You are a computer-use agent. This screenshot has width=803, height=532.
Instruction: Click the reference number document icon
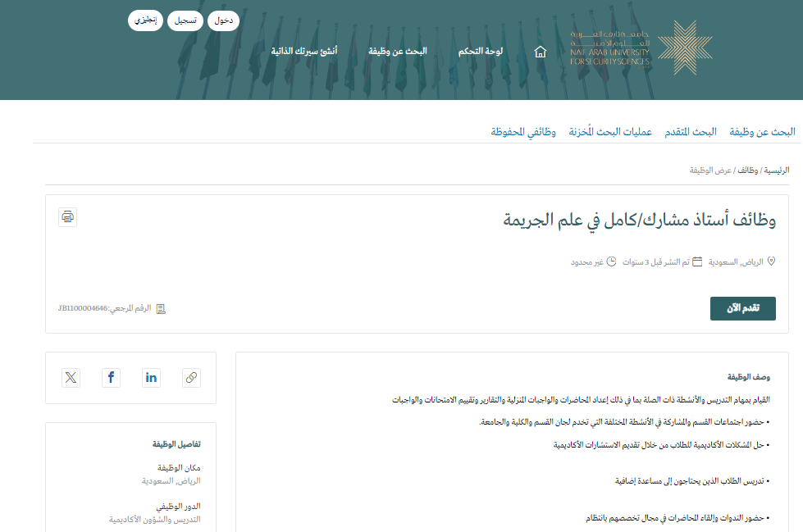click(x=161, y=309)
